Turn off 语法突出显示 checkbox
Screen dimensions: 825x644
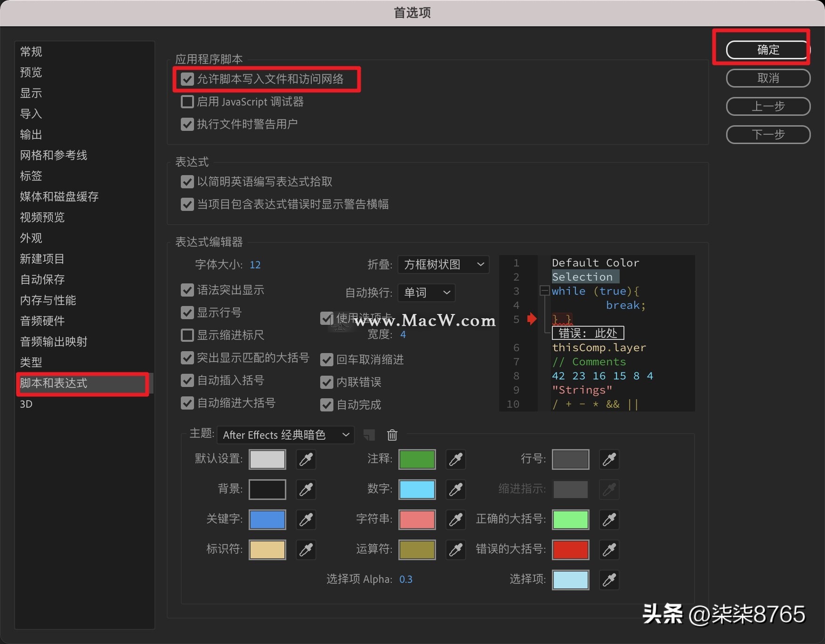186,290
